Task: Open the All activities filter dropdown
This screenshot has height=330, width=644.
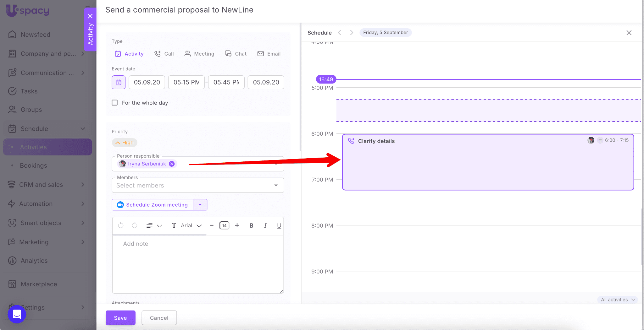Action: (x=618, y=300)
